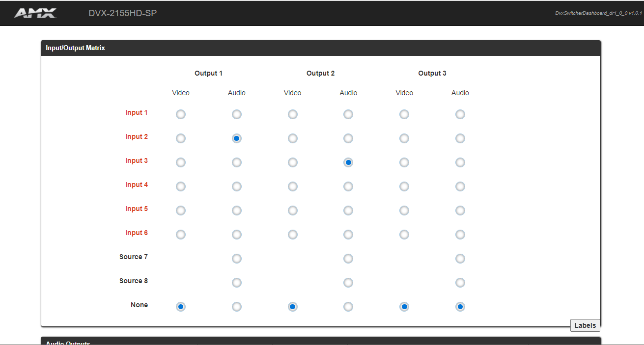644x345 pixels.
Task: Set Output 3 Audio to Source 8
Action: click(460, 283)
